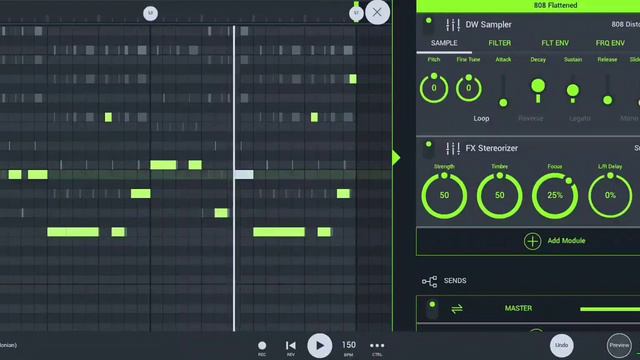Open the FLT ENV tab
Viewport: 640px width, 360px height.
[x=555, y=43]
